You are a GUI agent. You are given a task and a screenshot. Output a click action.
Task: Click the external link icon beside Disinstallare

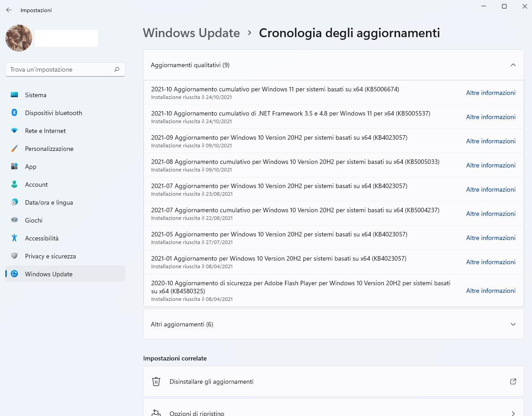(513, 382)
